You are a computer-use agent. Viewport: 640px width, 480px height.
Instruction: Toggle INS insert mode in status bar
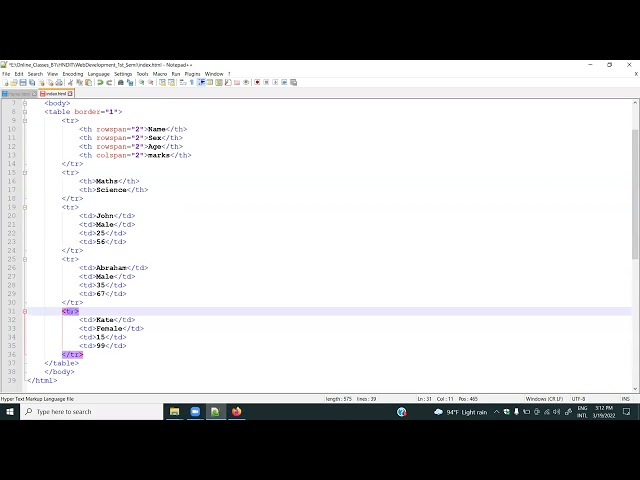tap(625, 399)
